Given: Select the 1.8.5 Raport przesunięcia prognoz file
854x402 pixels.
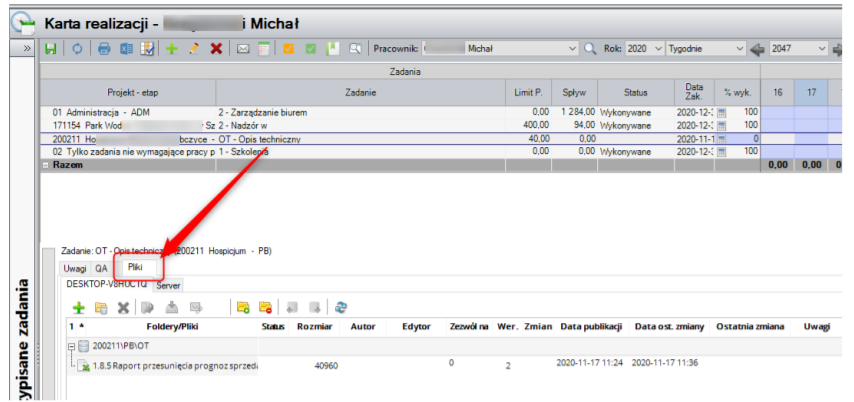Looking at the screenshot, I should [x=173, y=366].
